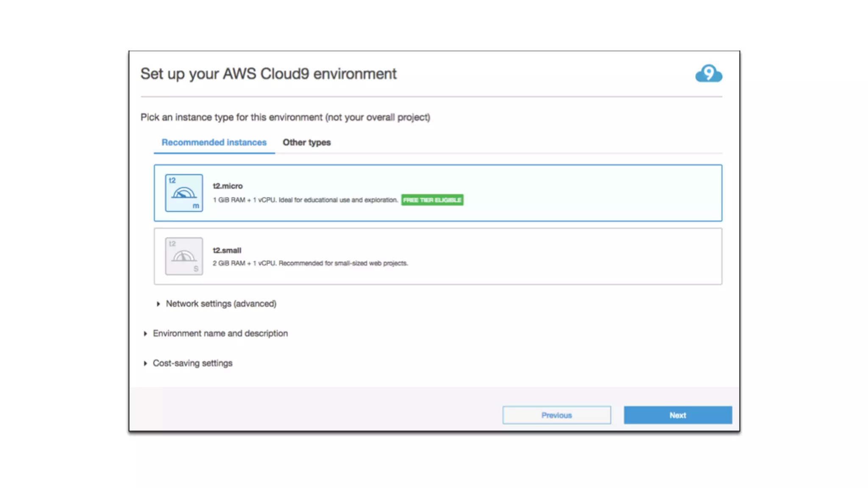
Task: Click the arrow beside Network settings
Action: (158, 304)
